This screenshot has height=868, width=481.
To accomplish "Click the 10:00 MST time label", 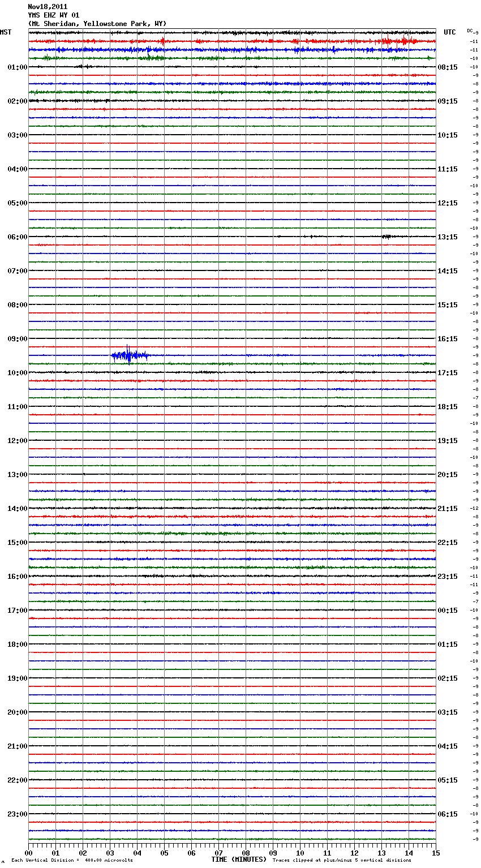I will point(18,373).
